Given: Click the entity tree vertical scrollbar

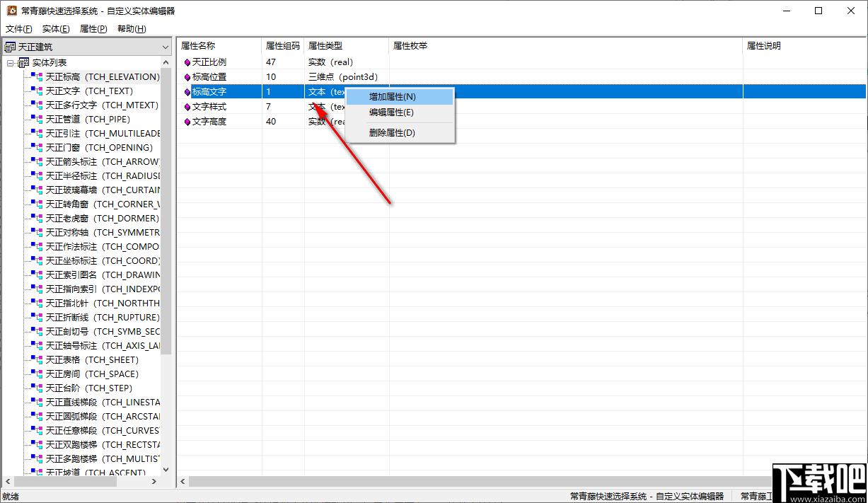Looking at the screenshot, I should [166, 212].
